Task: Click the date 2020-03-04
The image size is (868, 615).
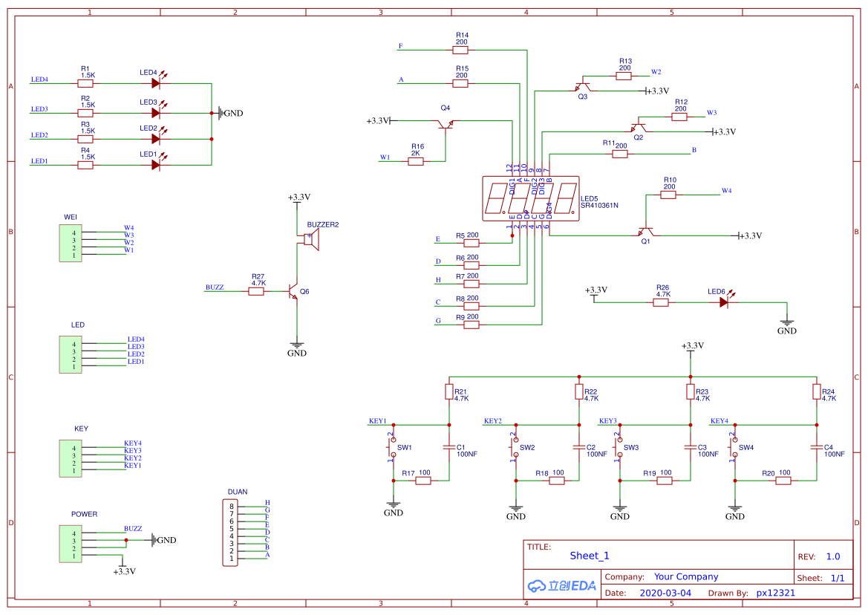Action: tap(665, 593)
